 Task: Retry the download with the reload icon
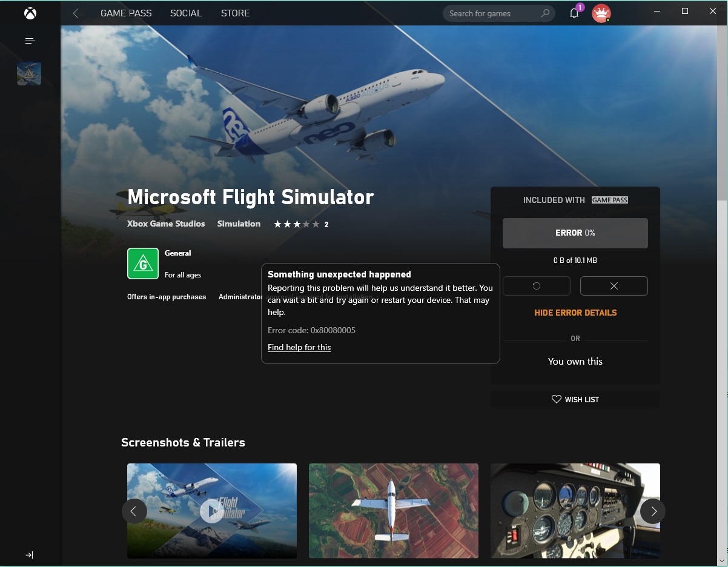coord(537,286)
